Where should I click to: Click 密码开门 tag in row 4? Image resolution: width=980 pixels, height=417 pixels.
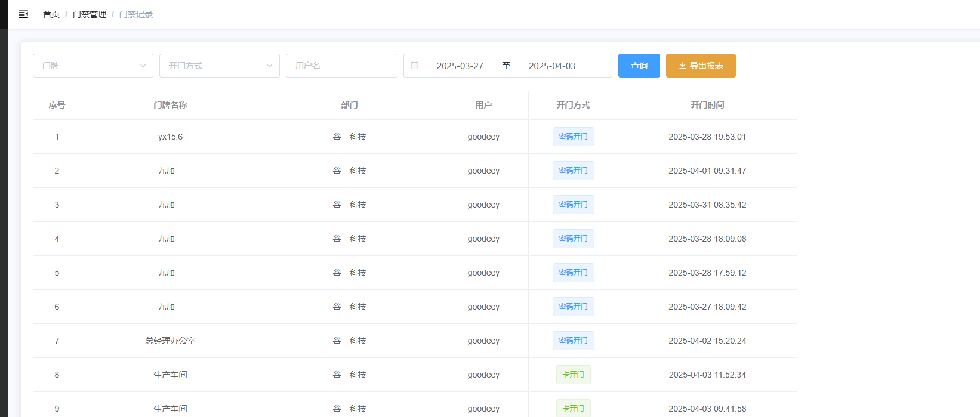point(573,239)
